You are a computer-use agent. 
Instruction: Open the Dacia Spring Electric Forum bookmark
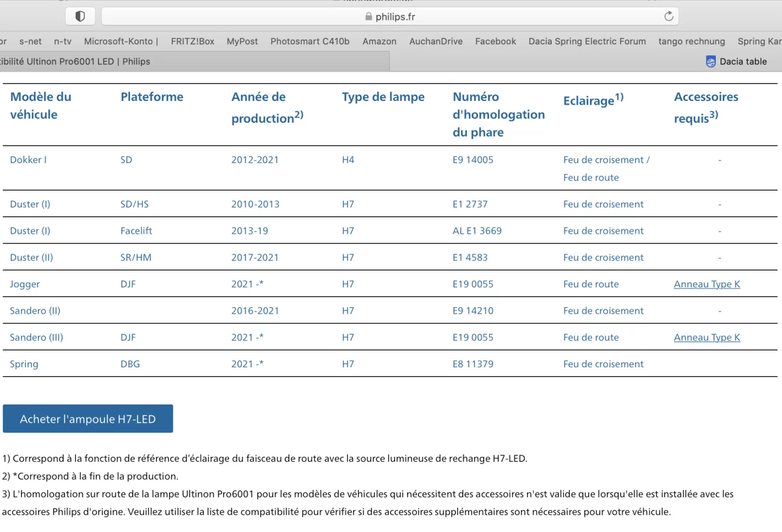click(587, 41)
